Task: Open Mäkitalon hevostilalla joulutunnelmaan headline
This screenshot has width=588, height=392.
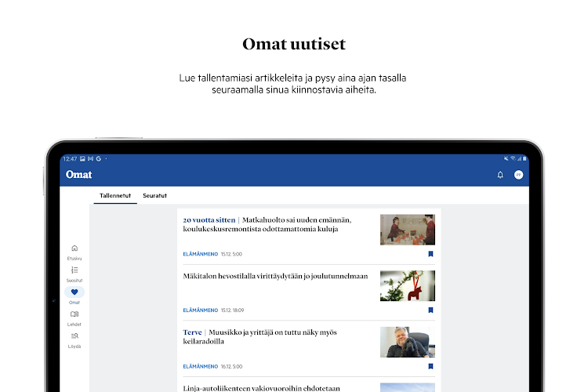Action: click(x=275, y=276)
